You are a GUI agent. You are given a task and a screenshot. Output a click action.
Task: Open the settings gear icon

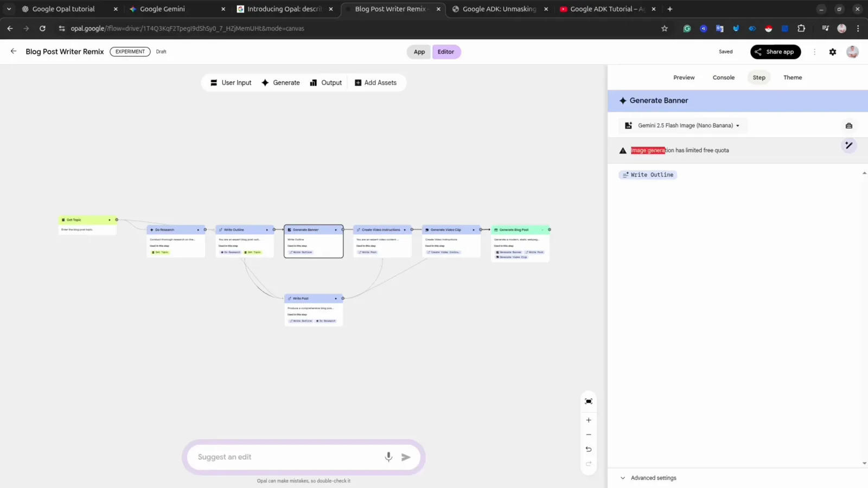(x=833, y=52)
